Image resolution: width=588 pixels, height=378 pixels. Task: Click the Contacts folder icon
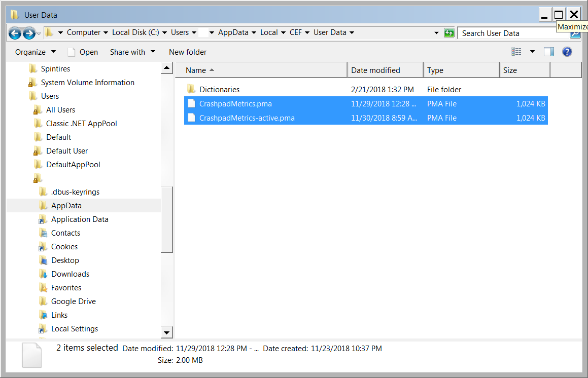43,233
